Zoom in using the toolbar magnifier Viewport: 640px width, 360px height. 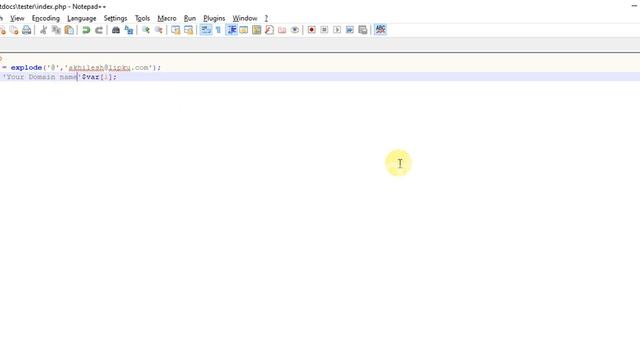[146, 30]
